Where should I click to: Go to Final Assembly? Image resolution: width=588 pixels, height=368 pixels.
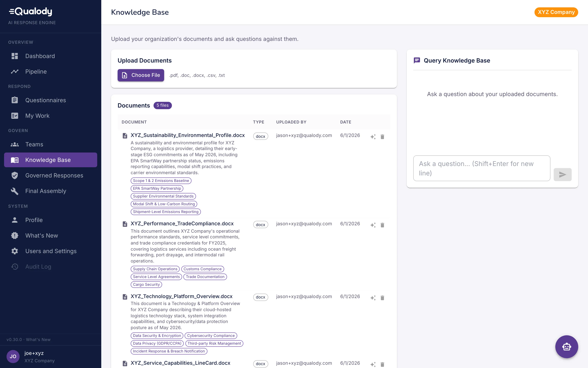[x=51, y=191]
